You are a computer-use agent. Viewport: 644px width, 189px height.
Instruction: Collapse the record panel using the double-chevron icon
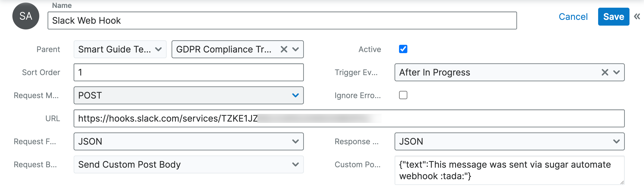pyautogui.click(x=637, y=16)
